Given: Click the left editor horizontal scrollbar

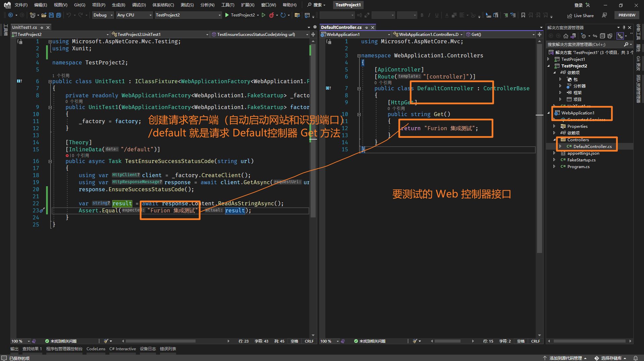Looking at the screenshot, I should coord(161,341).
